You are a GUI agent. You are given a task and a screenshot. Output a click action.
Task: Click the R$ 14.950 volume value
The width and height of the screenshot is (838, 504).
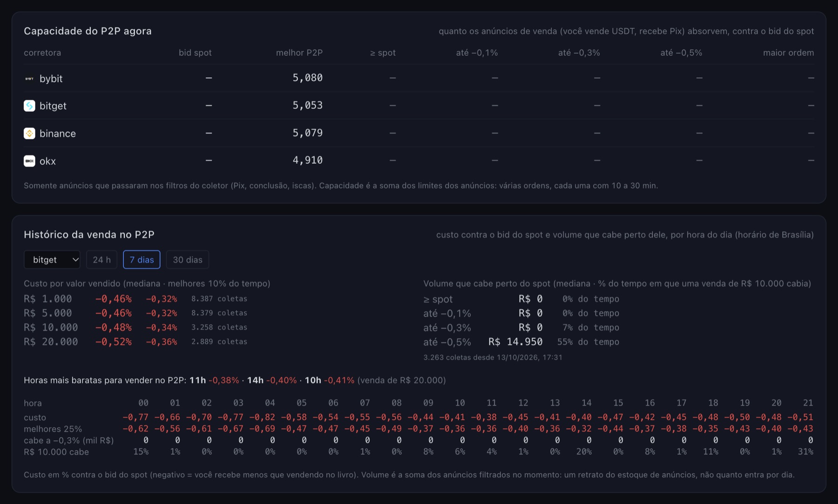tap(515, 342)
